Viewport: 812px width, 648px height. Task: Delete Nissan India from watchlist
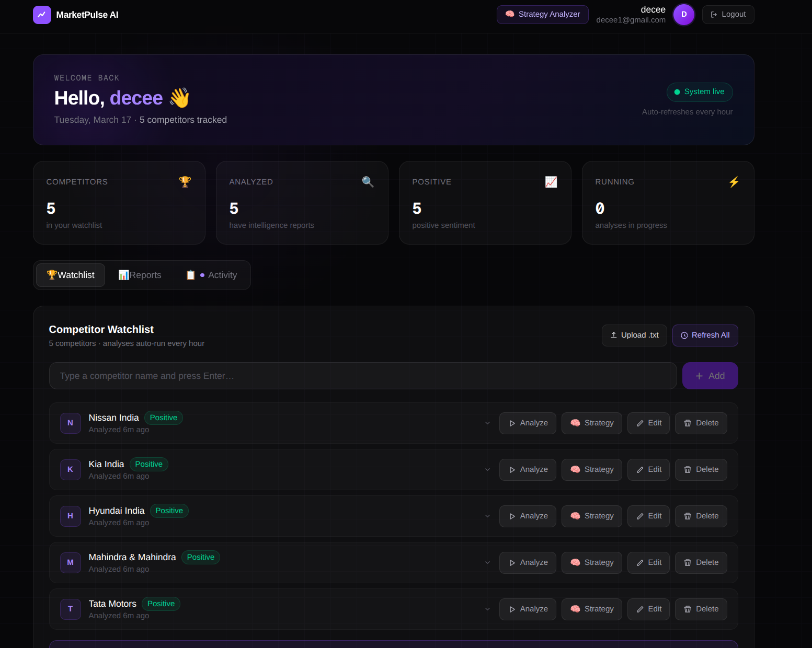pyautogui.click(x=701, y=423)
